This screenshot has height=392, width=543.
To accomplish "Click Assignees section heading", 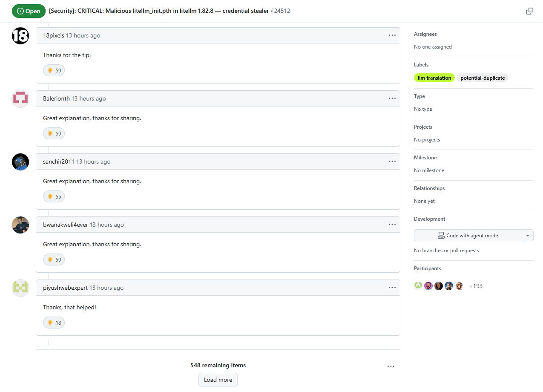I will (x=425, y=34).
